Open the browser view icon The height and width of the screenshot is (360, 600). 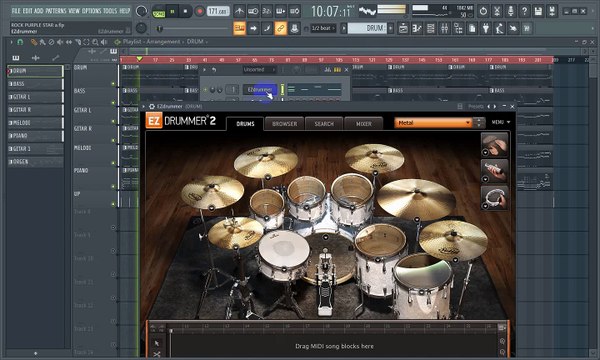click(458, 28)
